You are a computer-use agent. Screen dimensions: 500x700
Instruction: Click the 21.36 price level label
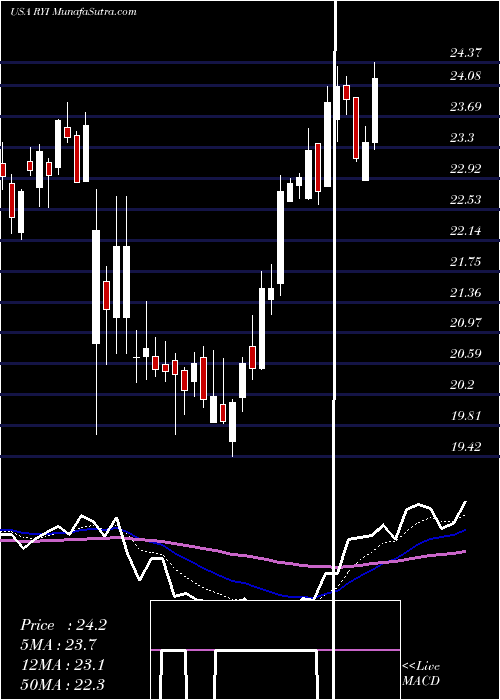pos(466,293)
